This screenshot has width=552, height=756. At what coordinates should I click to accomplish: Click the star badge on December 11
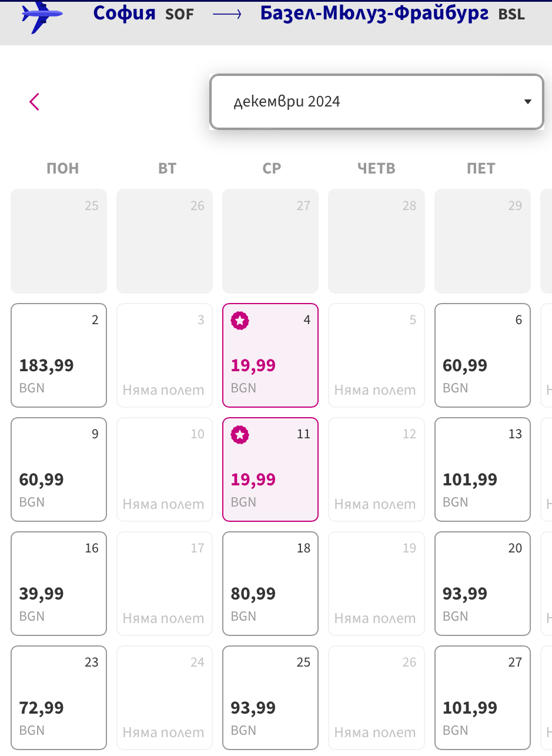pos(240,435)
